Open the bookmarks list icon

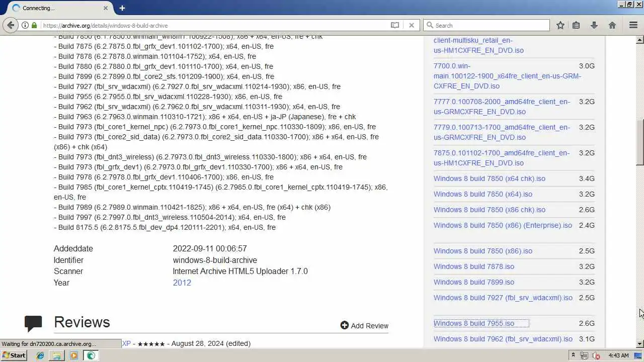click(576, 25)
